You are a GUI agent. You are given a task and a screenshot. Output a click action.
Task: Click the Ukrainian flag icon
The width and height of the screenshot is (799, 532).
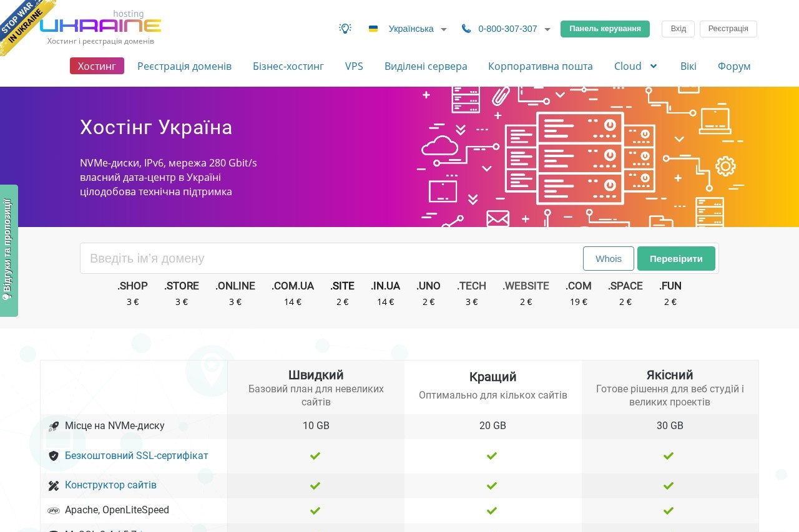point(373,29)
